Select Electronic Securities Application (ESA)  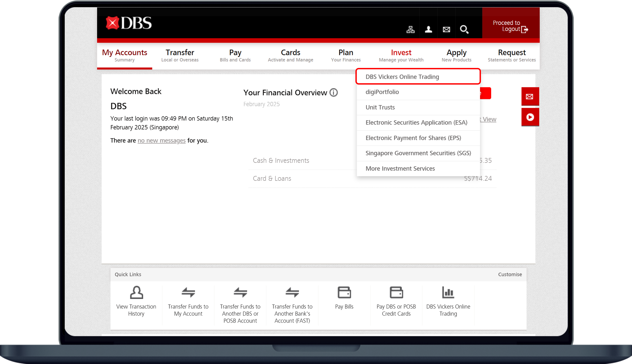click(418, 123)
